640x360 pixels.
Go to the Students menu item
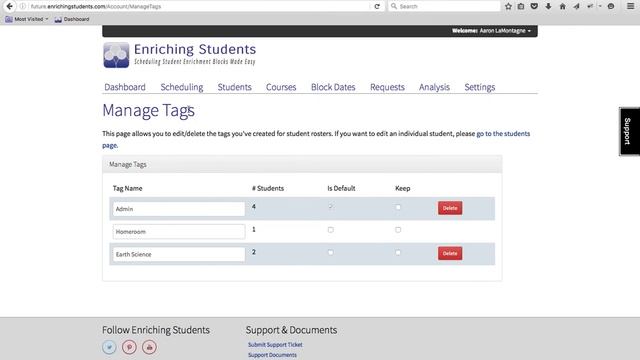click(235, 87)
